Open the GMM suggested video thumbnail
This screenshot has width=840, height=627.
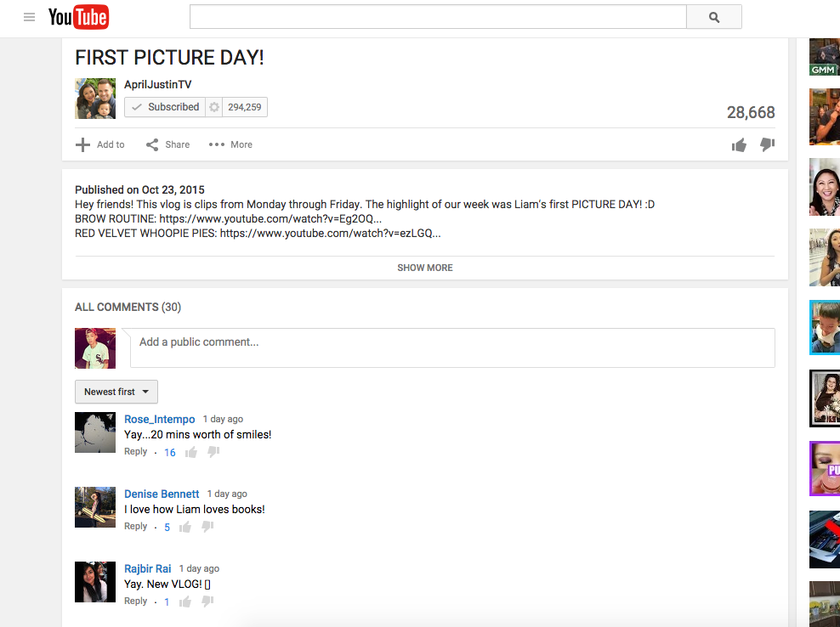click(825, 57)
